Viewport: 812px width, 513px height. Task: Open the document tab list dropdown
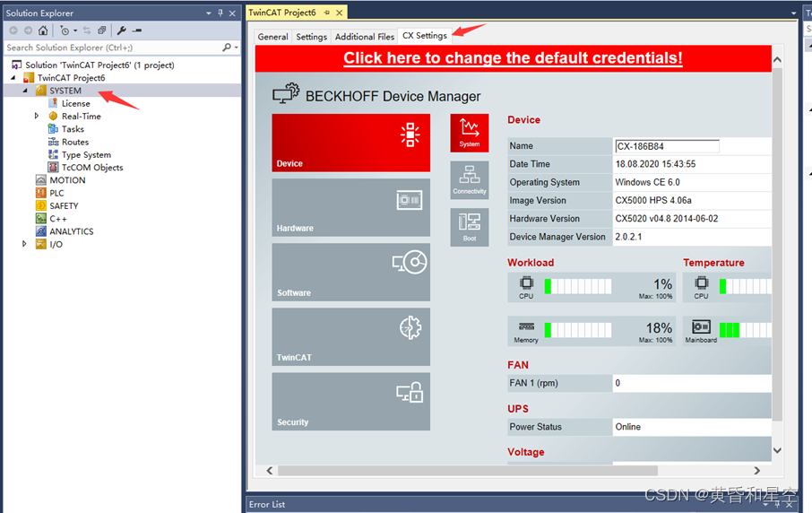click(793, 13)
